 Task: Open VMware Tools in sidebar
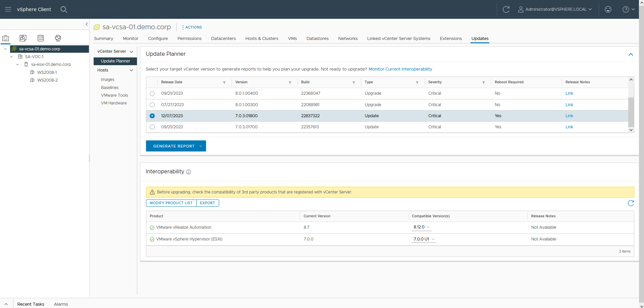[x=114, y=95]
